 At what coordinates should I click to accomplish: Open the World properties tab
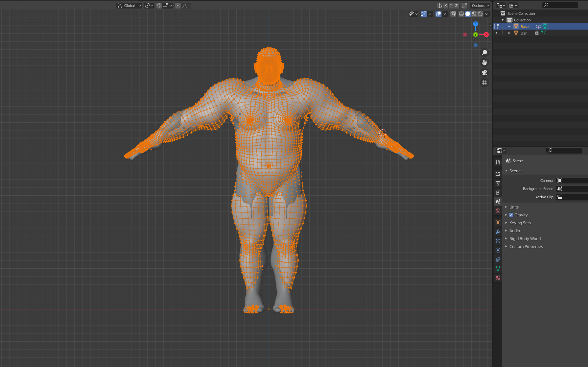(498, 211)
